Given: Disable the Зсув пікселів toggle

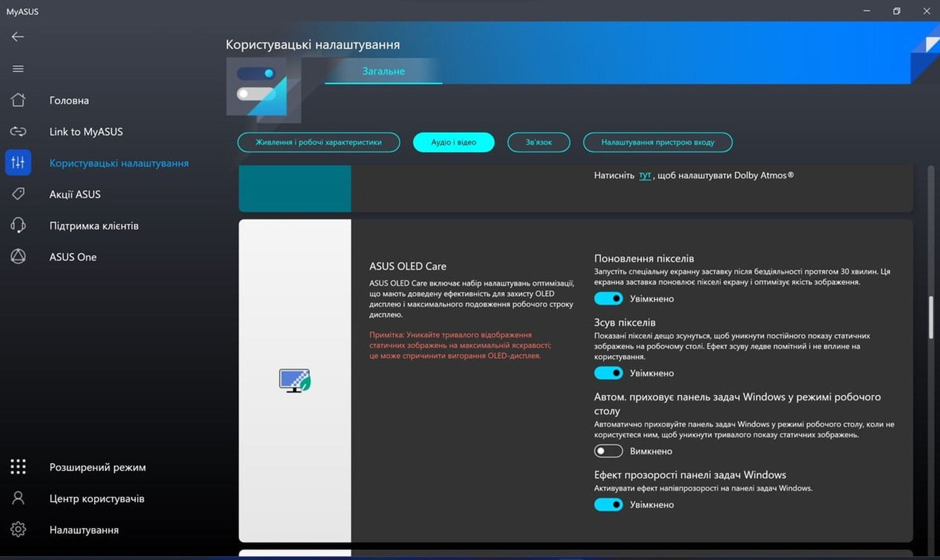Looking at the screenshot, I should click(x=609, y=373).
